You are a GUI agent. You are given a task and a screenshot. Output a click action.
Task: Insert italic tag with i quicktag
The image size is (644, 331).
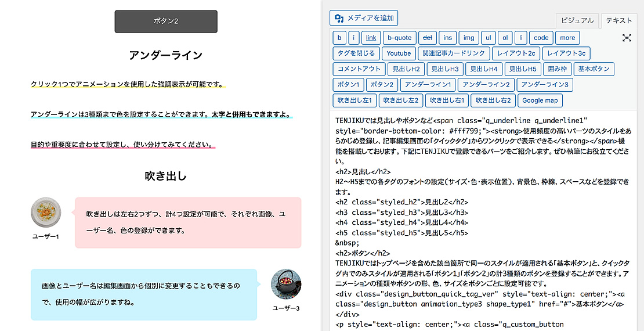pyautogui.click(x=353, y=38)
